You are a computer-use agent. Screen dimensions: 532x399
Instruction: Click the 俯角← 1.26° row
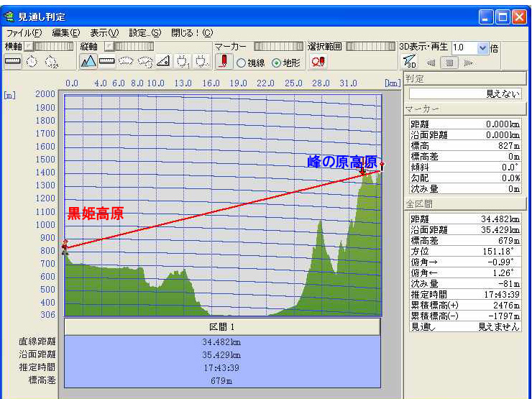tap(465, 273)
